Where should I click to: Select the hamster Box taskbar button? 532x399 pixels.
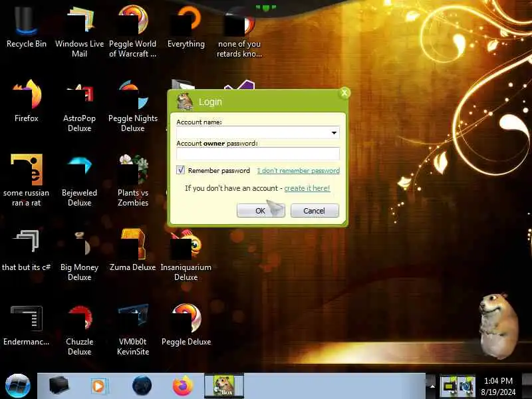coord(224,386)
